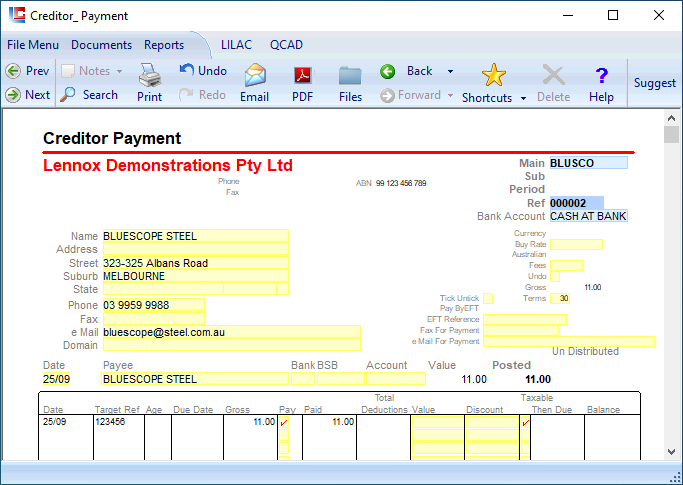Click the Main field BLUSCO
The image size is (683, 485).
coord(588,163)
